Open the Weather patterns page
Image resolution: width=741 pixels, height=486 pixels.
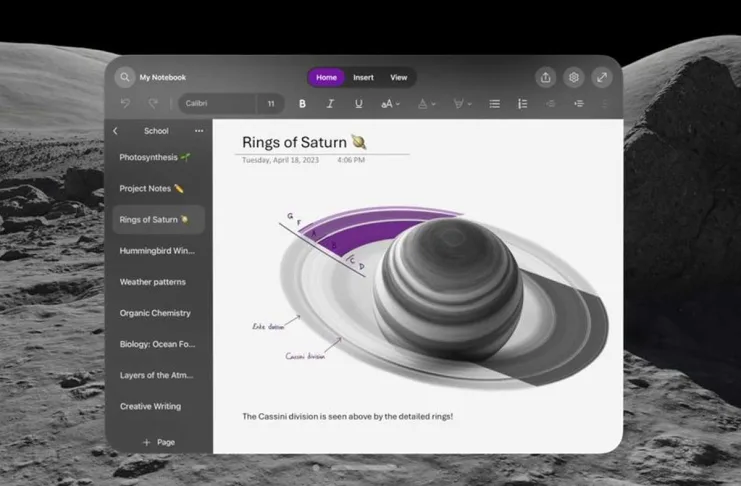tap(159, 282)
